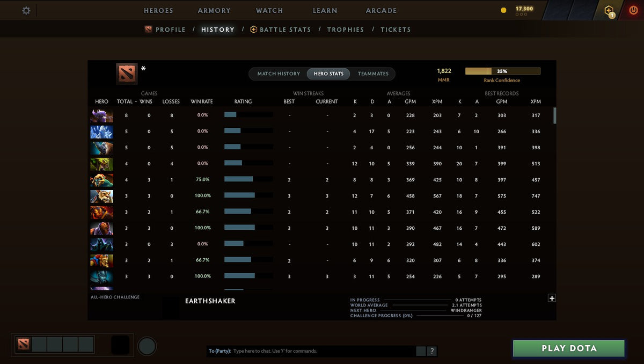The height and width of the screenshot is (364, 644).
Task: Select hero portrait in row with 392 GPM
Action: (101, 244)
